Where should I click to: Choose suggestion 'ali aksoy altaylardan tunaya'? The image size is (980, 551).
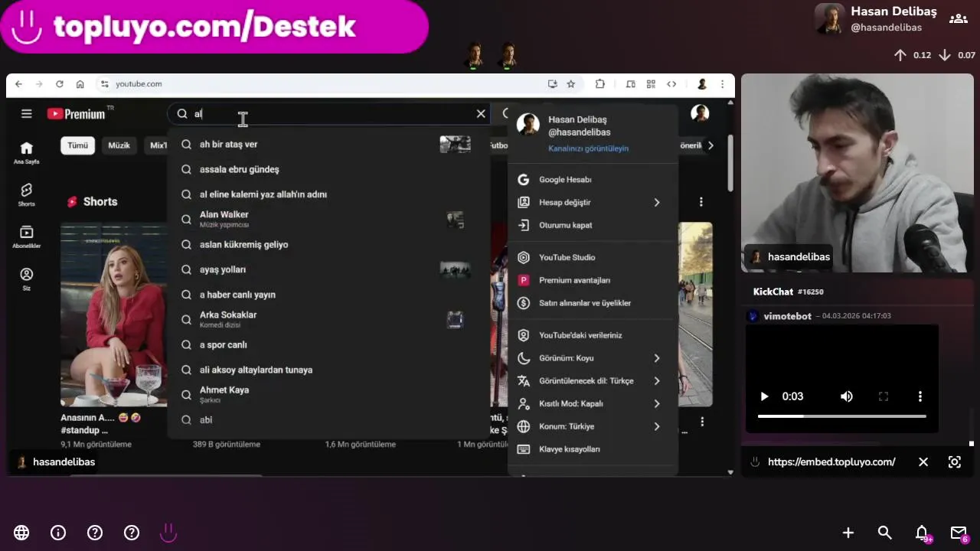coord(328,370)
